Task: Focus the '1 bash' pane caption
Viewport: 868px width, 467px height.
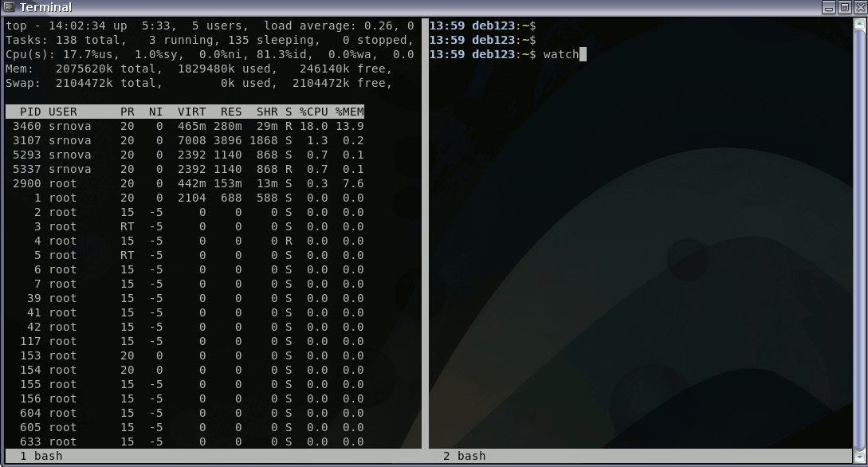Action: (x=41, y=456)
